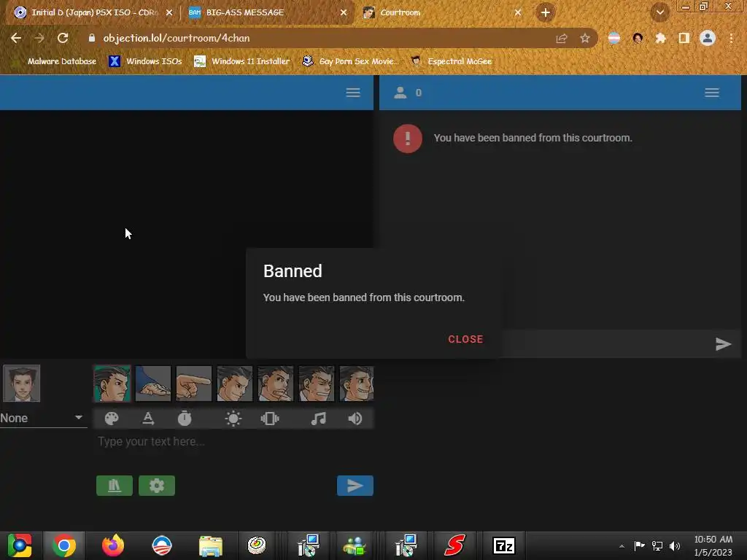
Task: Open the green court record books button
Action: click(x=115, y=486)
